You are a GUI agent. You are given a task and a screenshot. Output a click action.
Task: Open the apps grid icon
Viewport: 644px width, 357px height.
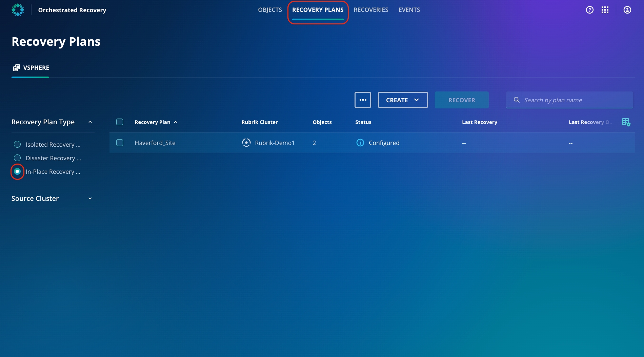[x=605, y=10]
